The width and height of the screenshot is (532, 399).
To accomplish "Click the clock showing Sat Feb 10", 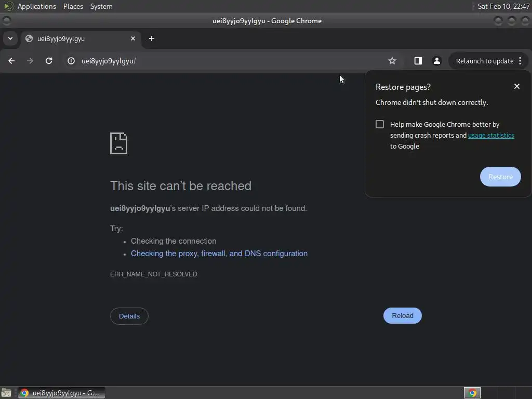I will click(503, 6).
